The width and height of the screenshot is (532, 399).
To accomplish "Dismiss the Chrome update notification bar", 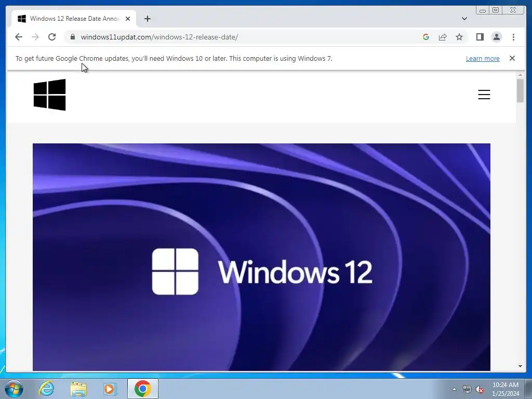I will coord(512,58).
